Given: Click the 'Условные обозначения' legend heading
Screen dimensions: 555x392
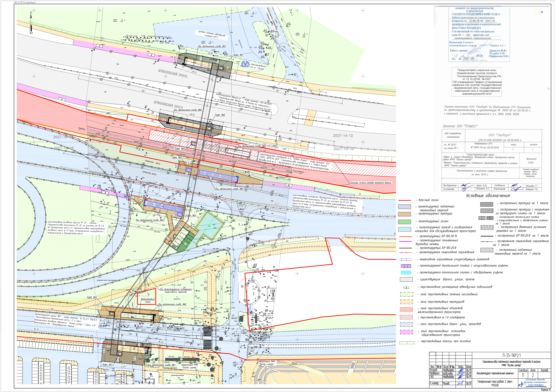Looking at the screenshot, I should [488, 195].
